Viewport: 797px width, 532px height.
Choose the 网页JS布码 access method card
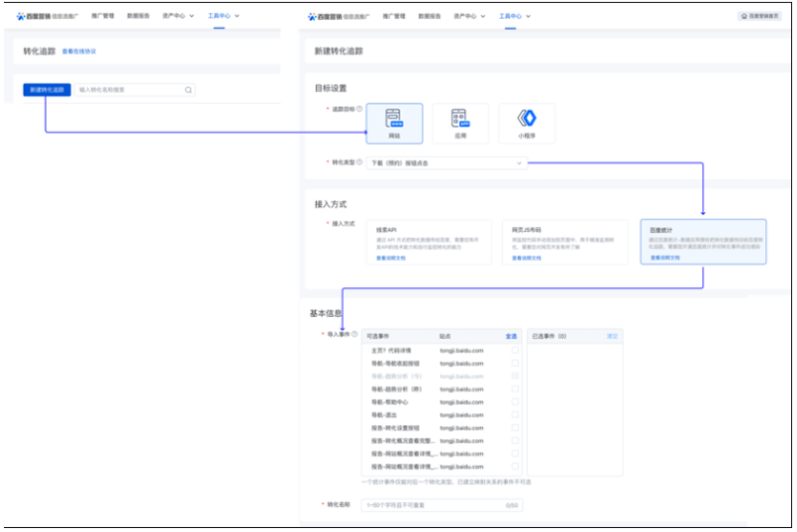[565, 242]
